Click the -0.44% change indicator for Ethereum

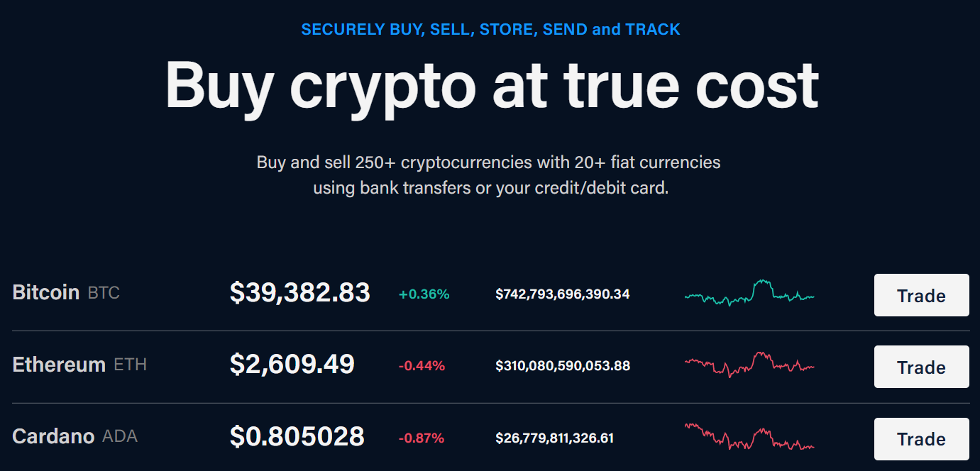(x=424, y=365)
